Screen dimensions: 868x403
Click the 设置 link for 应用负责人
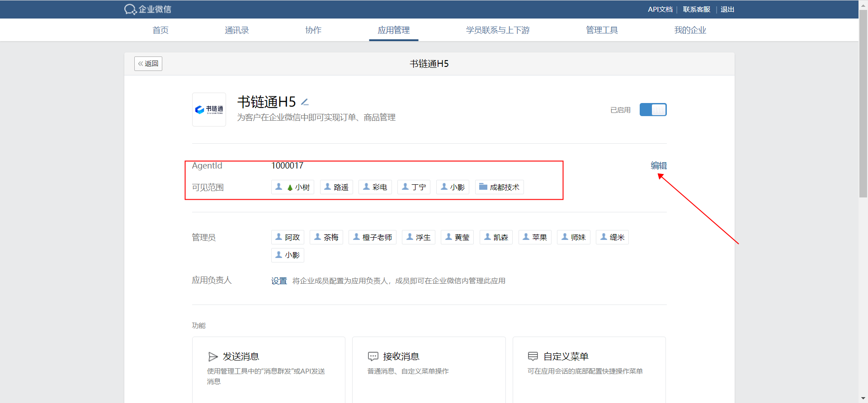pos(279,281)
